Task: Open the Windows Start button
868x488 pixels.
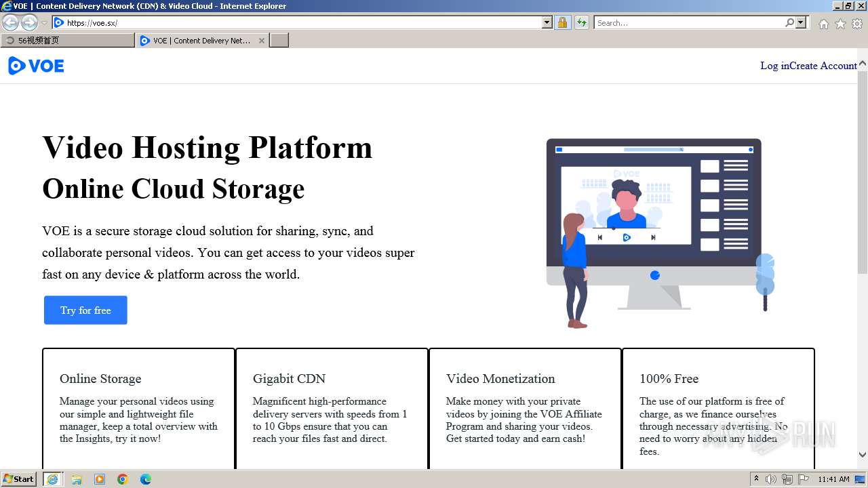Action: [x=18, y=479]
